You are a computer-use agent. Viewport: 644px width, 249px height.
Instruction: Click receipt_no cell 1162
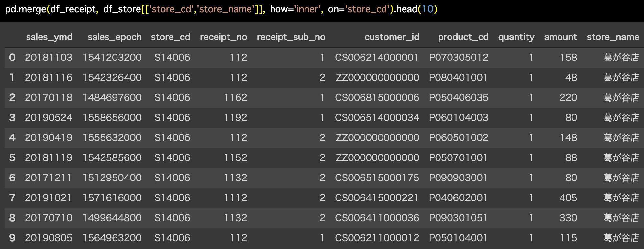point(236,98)
